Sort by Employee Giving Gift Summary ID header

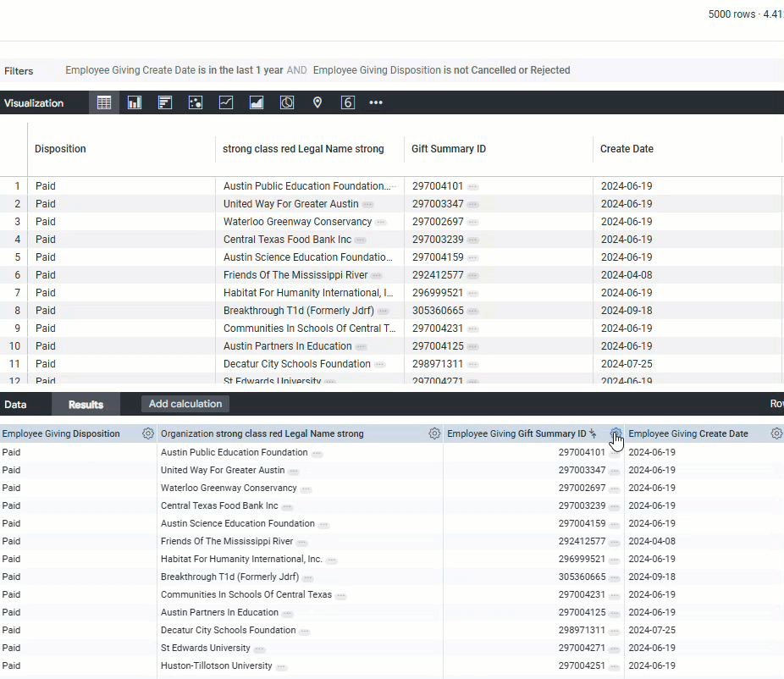pos(516,433)
